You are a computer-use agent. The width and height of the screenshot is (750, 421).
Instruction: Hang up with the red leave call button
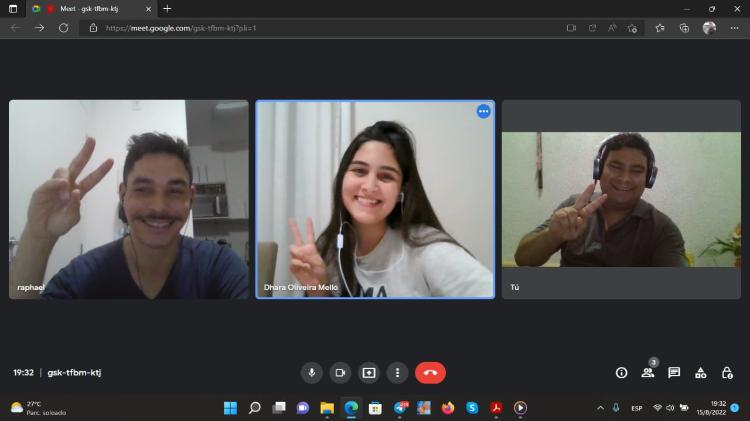[430, 373]
